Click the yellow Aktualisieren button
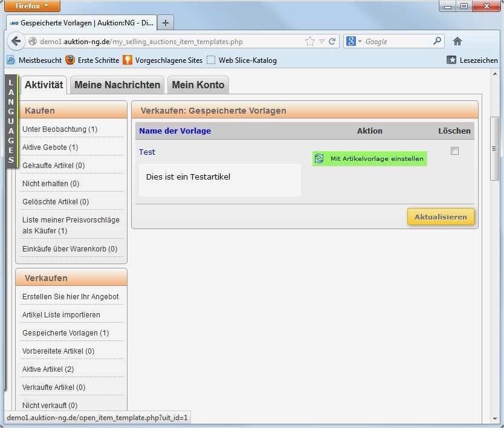504x428 pixels. tap(441, 217)
